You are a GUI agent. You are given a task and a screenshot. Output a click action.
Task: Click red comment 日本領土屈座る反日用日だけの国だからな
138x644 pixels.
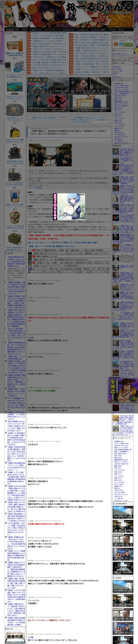pyautogui.click(x=46, y=524)
